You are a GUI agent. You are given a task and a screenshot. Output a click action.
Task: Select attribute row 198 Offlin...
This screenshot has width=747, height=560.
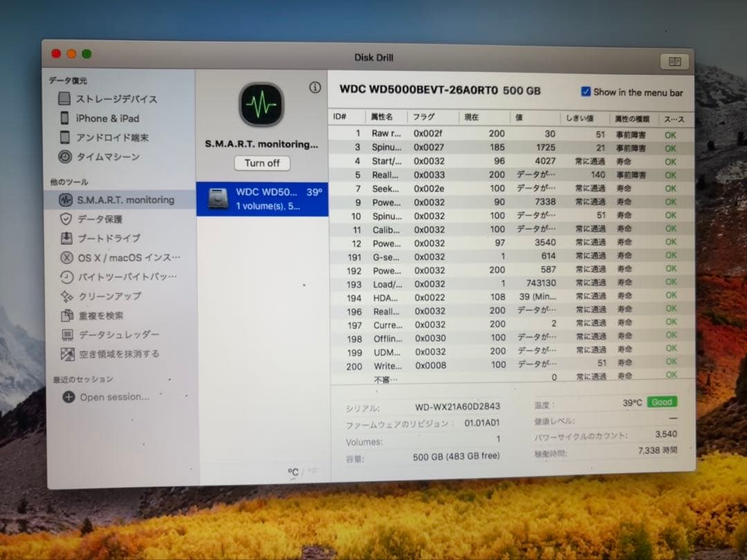[510, 337]
